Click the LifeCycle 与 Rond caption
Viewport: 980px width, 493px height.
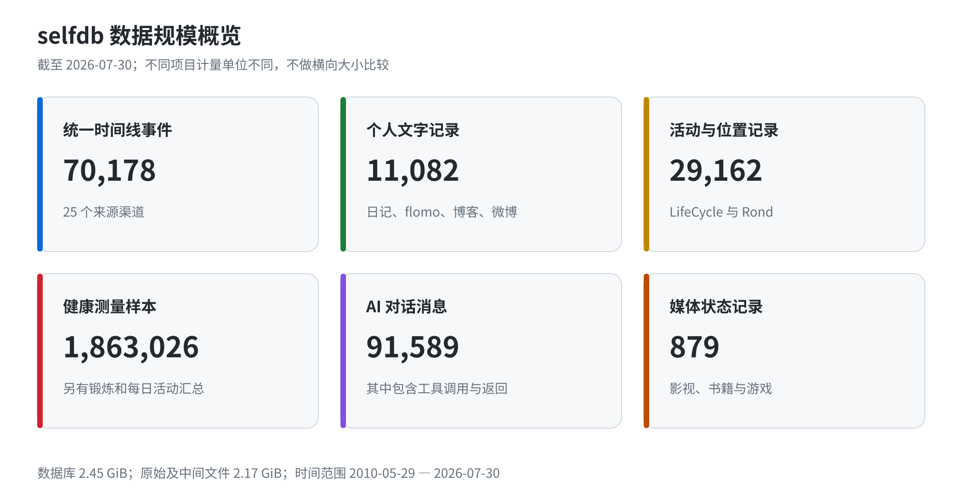pos(721,212)
